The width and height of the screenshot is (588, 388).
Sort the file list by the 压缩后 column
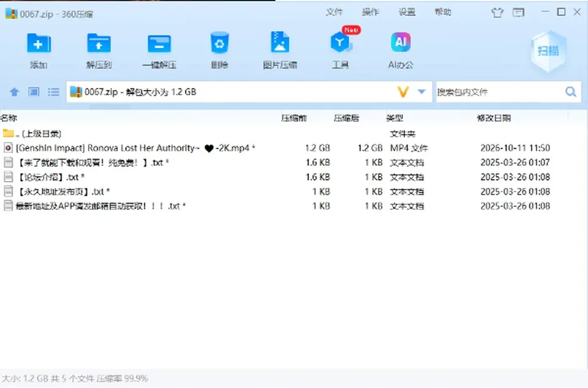(346, 118)
